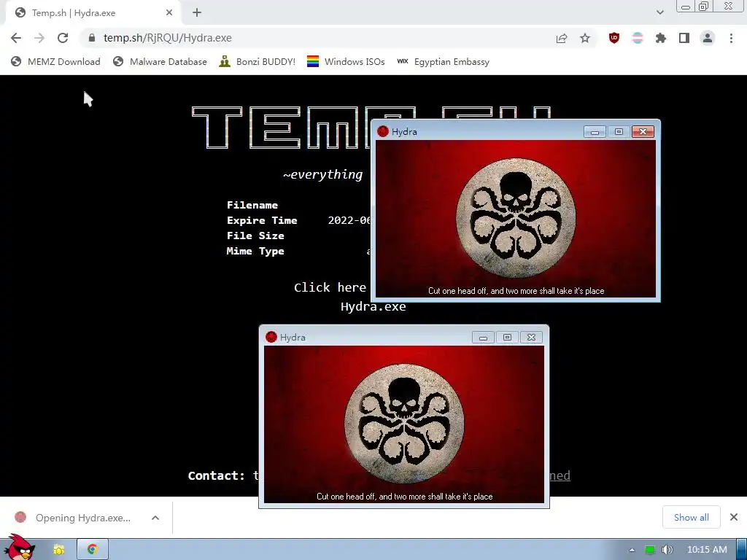Click the octopus skull emblem in lower Hydra window

404,424
